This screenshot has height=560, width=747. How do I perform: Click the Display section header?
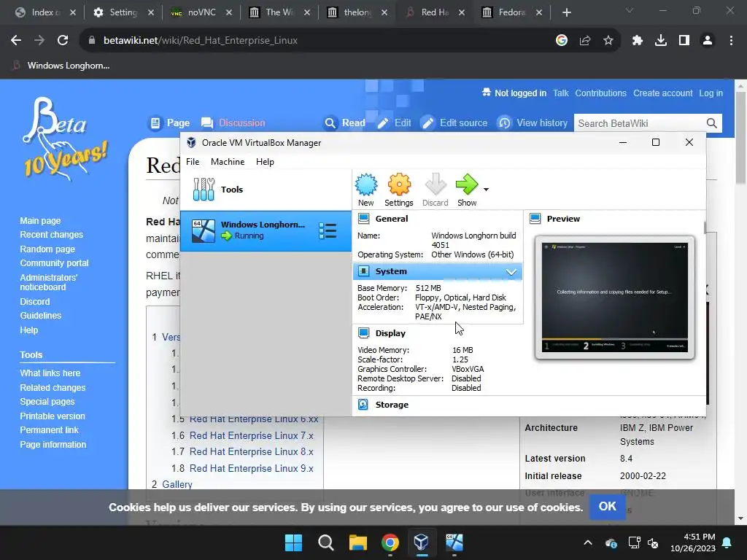390,333
